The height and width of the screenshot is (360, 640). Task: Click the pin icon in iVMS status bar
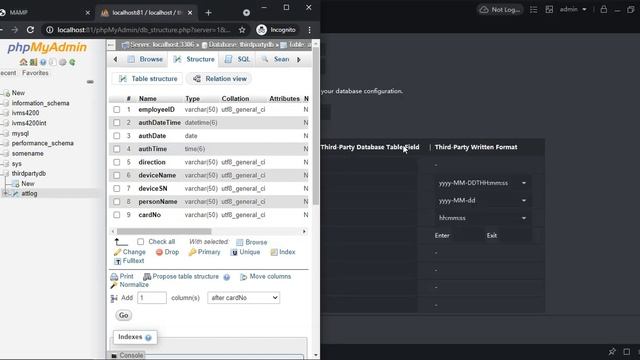(612, 351)
